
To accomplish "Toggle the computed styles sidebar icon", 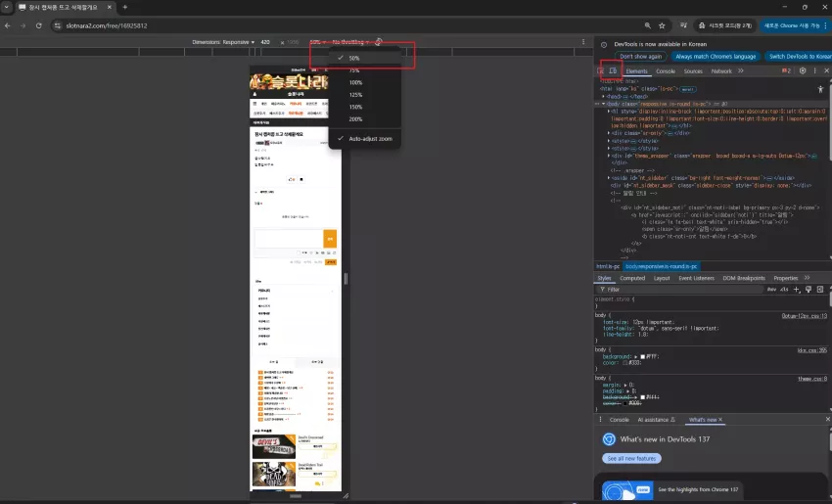I will click(x=820, y=289).
